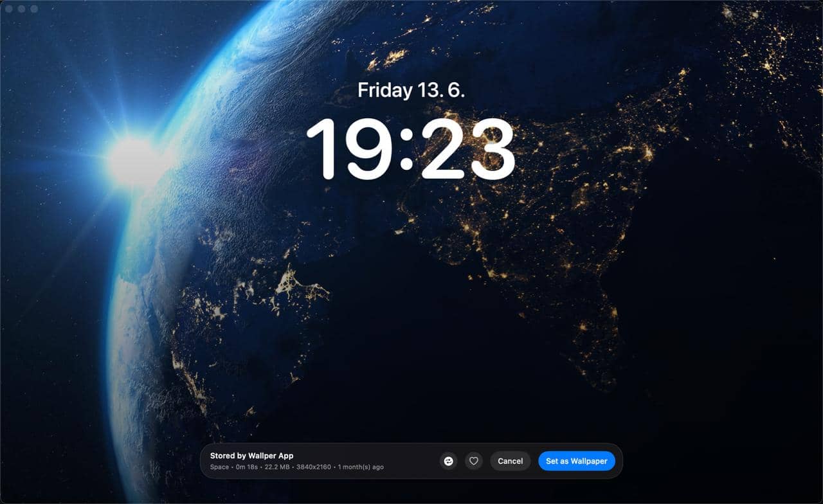This screenshot has height=504, width=823.
Task: Click the "0m 18s" duration text
Action: pos(246,467)
